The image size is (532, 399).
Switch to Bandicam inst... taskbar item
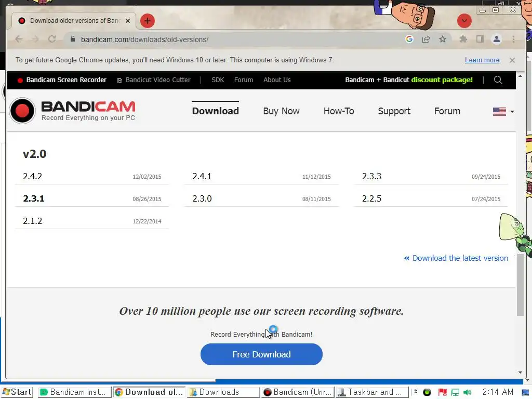[74, 392]
